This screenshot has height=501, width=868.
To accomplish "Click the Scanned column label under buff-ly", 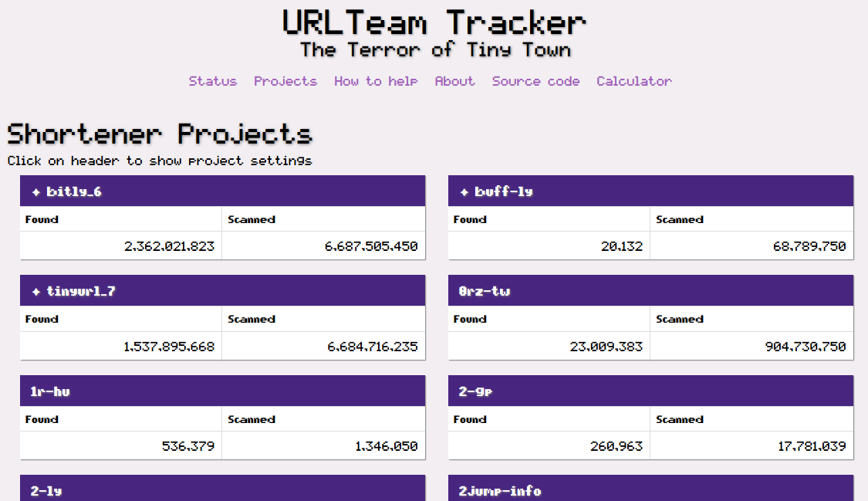I will pos(680,219).
